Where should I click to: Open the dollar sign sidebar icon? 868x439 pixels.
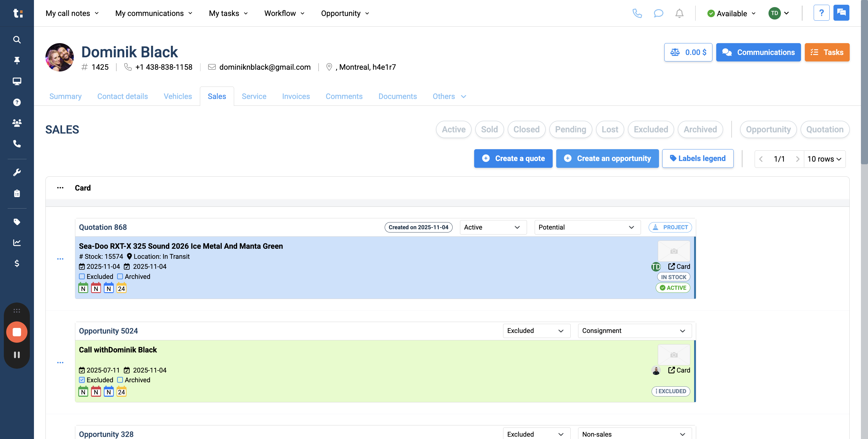click(x=17, y=263)
